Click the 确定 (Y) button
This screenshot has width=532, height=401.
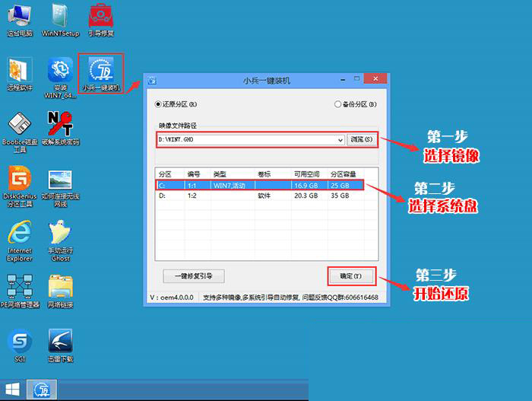click(351, 276)
